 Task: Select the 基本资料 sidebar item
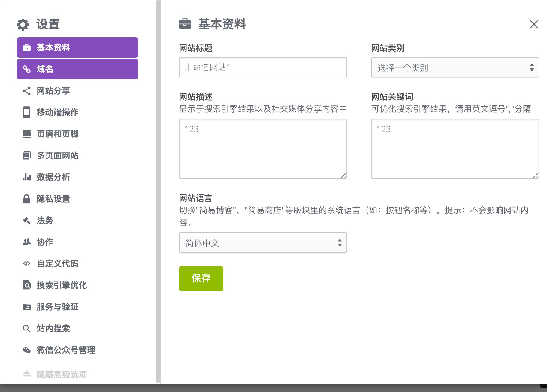pyautogui.click(x=77, y=47)
